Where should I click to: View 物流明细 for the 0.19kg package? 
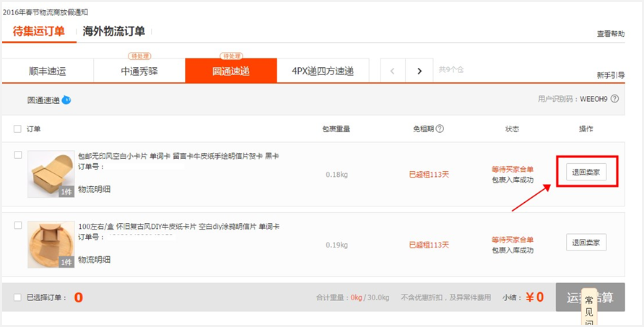[x=95, y=260]
